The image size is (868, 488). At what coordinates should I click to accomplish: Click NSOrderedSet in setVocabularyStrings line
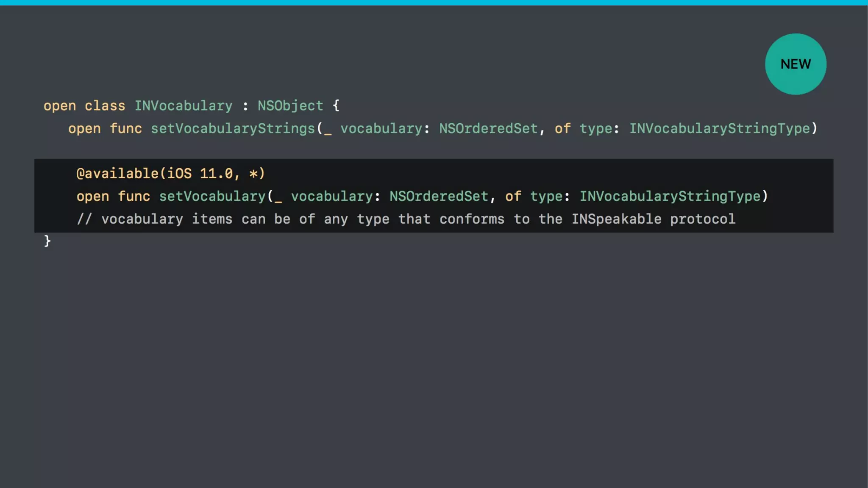click(488, 128)
